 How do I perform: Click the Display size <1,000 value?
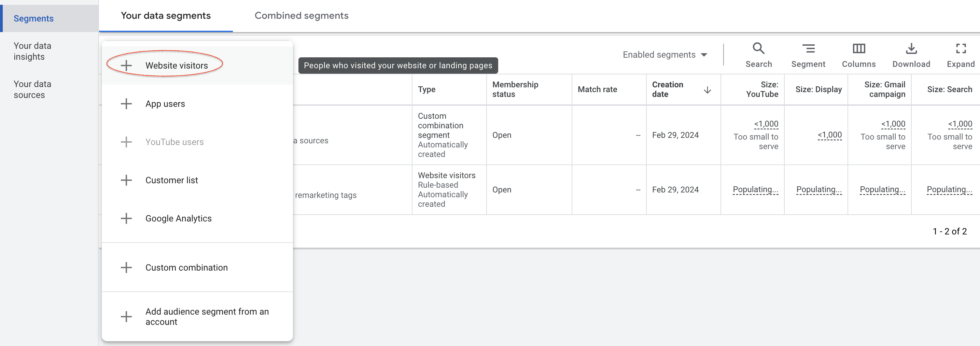(x=829, y=135)
